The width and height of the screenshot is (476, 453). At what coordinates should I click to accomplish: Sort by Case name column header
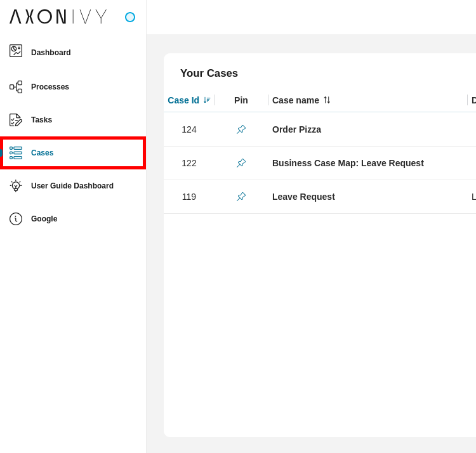point(296,100)
